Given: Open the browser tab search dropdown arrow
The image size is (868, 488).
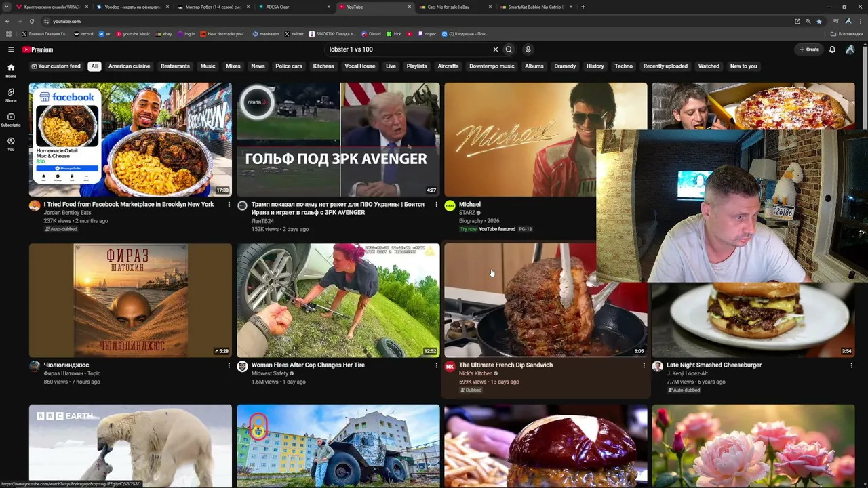Looking at the screenshot, I should tap(7, 7).
